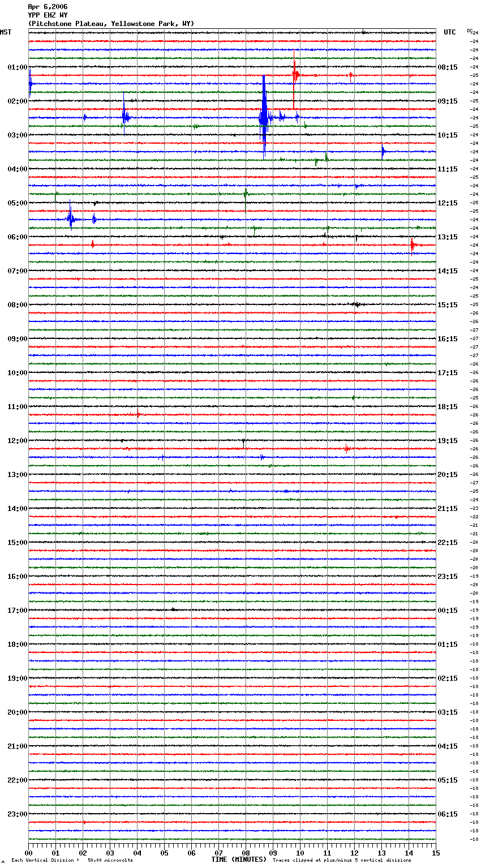Viewport: 481px width, 868px height.
Task: Click the UTC time label '01:15'
Action: click(x=448, y=644)
